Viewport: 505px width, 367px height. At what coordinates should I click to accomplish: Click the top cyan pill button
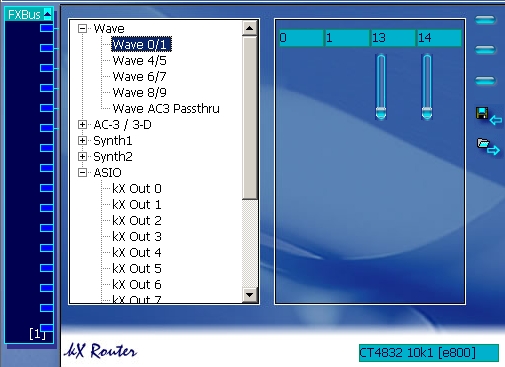pyautogui.click(x=485, y=20)
